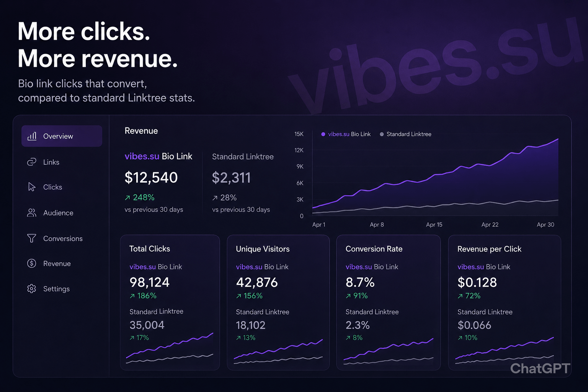Click the Total Clicks sparkline chart
This screenshot has width=588, height=392.
[x=170, y=348]
